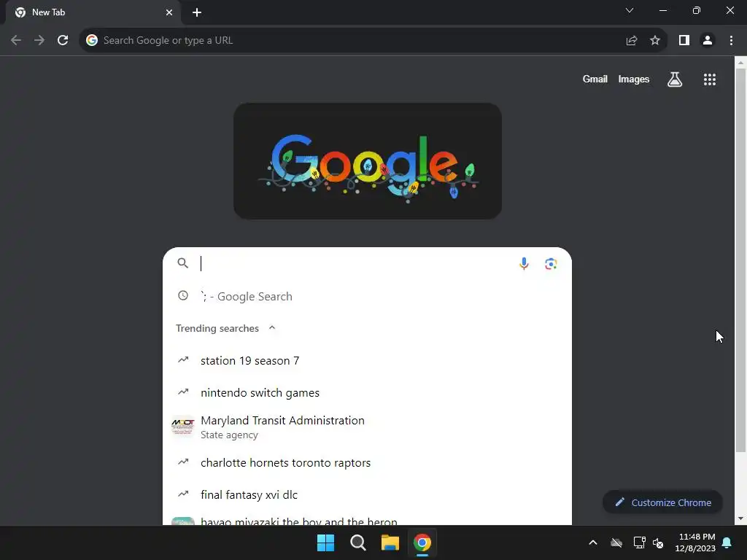This screenshot has height=560, width=747.
Task: Reload the page with the refresh icon
Action: [63, 40]
